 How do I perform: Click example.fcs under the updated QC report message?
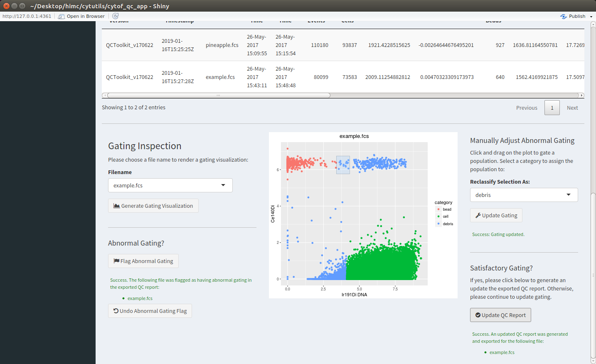[502, 352]
